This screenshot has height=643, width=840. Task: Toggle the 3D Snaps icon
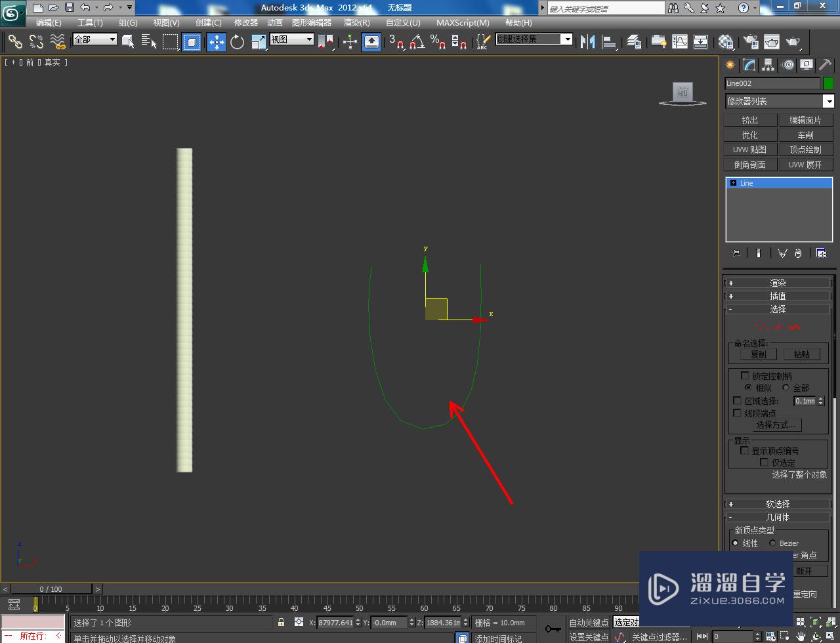click(396, 42)
